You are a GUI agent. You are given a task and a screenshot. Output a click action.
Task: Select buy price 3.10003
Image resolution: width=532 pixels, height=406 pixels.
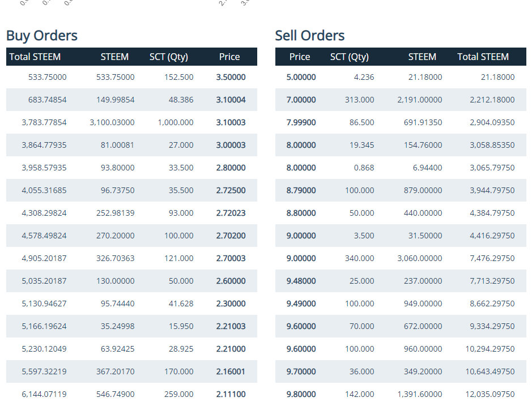[231, 122]
